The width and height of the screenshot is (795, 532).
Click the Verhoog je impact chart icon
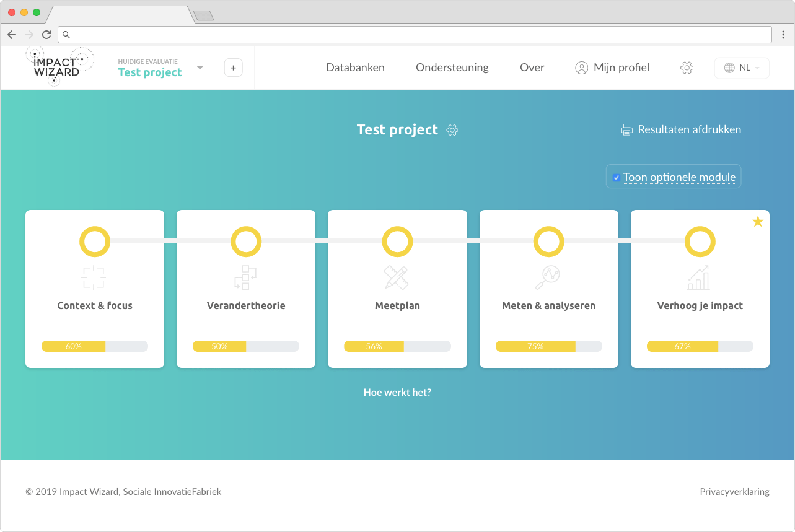(699, 277)
